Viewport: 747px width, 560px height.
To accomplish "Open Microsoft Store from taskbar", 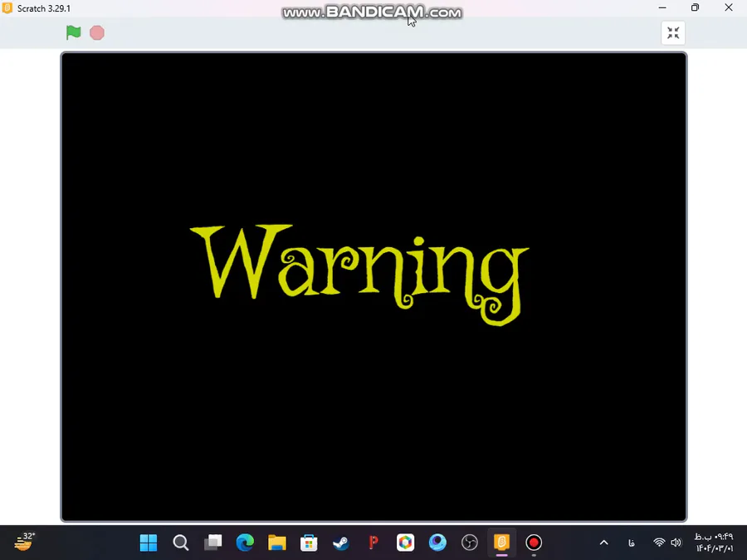I will click(x=309, y=543).
